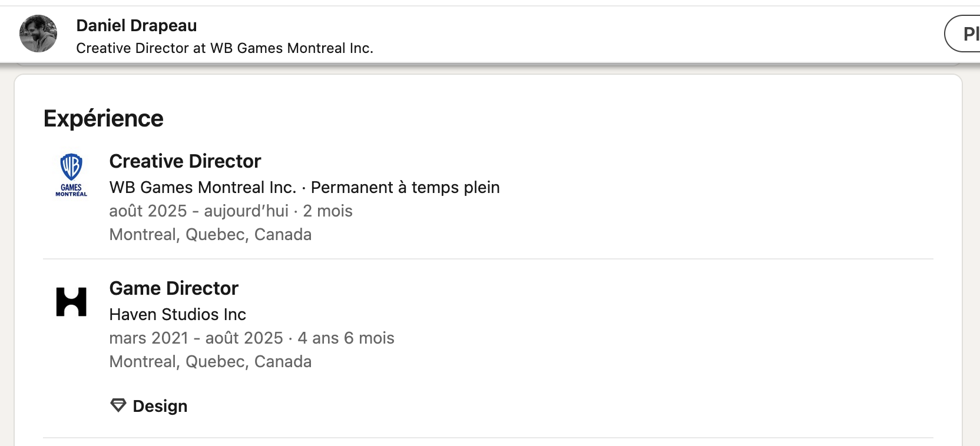This screenshot has height=446, width=980.
Task: Click the Montreal, Quebec, Canada location text
Action: pyautogui.click(x=210, y=234)
